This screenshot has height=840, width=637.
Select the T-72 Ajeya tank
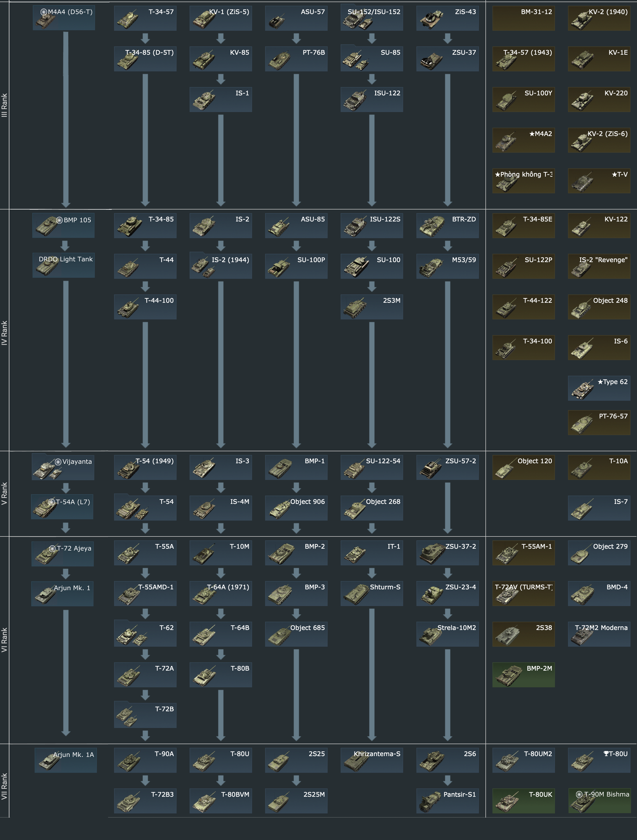click(x=63, y=554)
